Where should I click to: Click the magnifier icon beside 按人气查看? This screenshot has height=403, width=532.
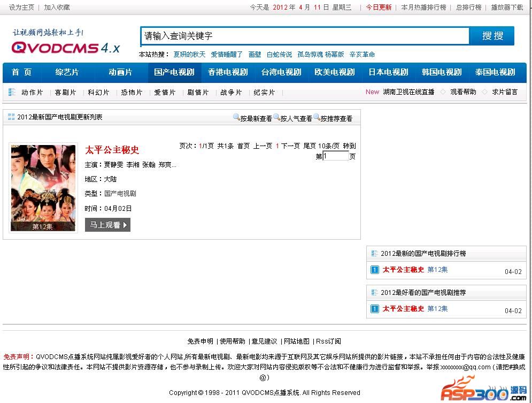pos(276,117)
